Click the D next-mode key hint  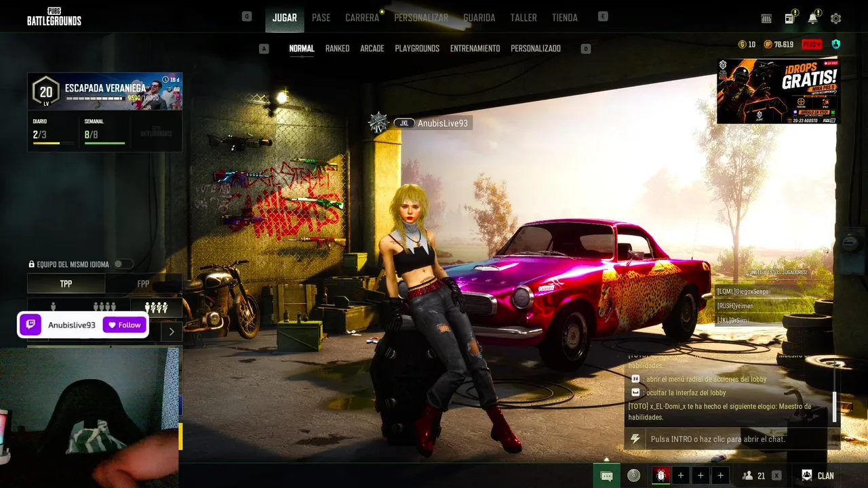pos(586,49)
